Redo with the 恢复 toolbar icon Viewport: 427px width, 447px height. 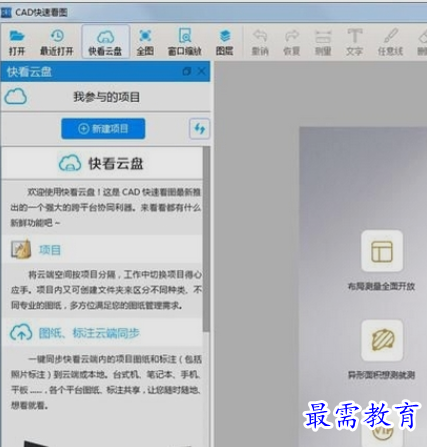pos(292,42)
